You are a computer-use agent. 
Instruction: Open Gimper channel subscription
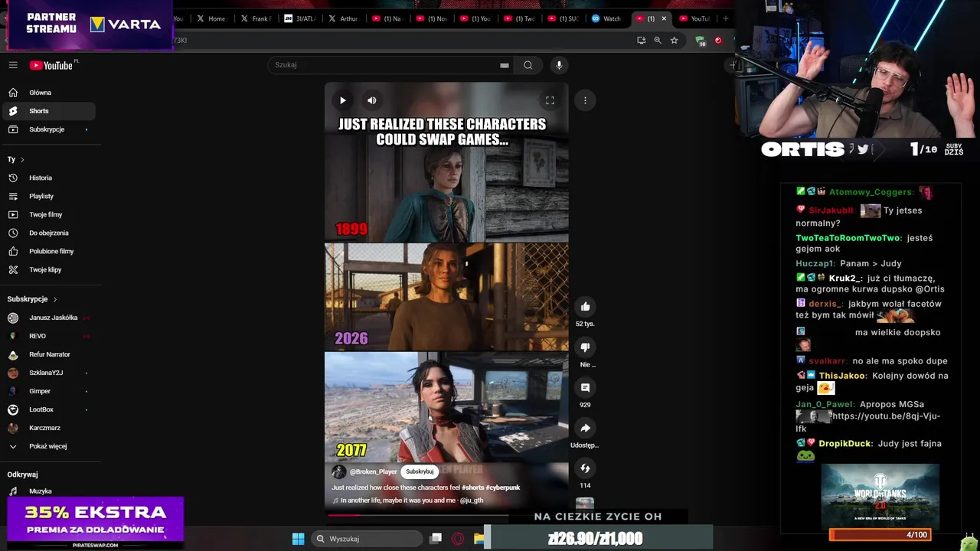(47, 391)
